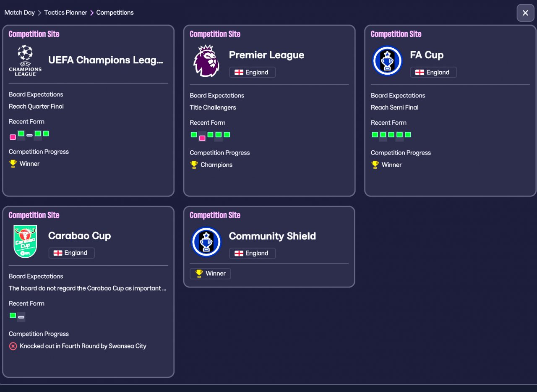This screenshot has width=537, height=392.
Task: Click the trophy icon beside Champions
Action: coord(194,165)
